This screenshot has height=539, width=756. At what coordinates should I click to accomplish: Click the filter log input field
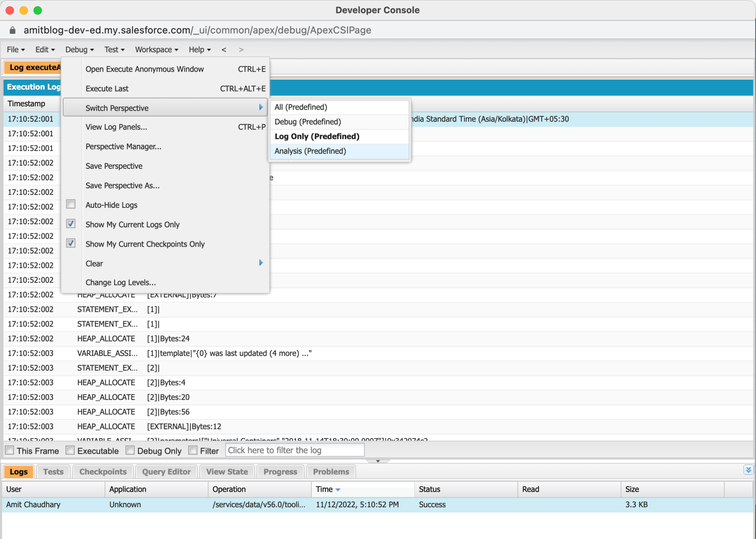[x=295, y=450]
